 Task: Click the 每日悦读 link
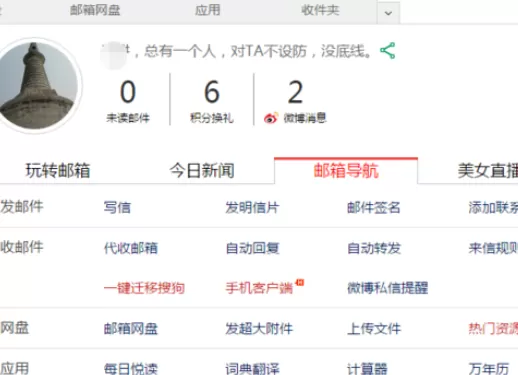click(x=131, y=369)
